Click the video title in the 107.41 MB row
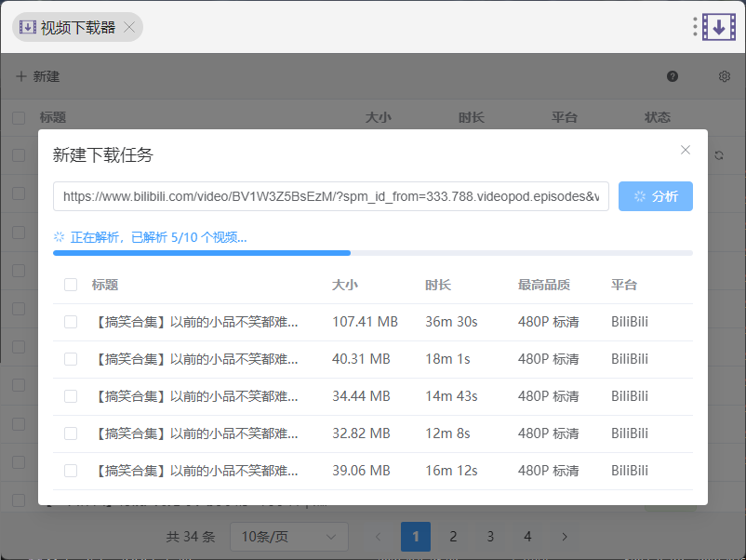 pyautogui.click(x=196, y=322)
